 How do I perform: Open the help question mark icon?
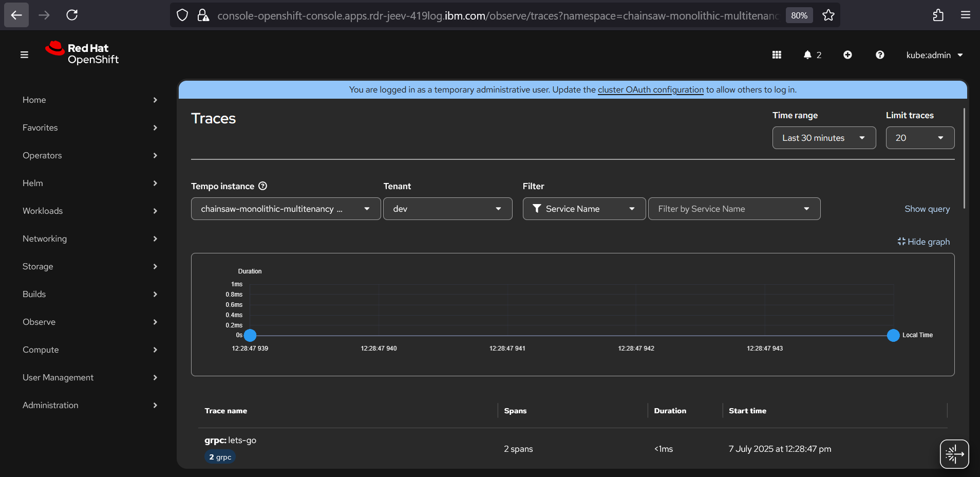click(x=880, y=55)
